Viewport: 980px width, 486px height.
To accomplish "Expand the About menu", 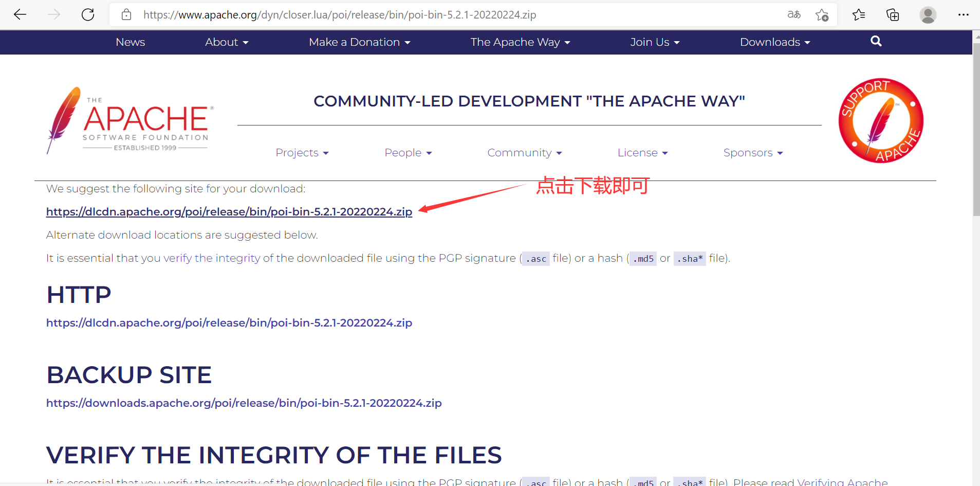I will pos(227,42).
